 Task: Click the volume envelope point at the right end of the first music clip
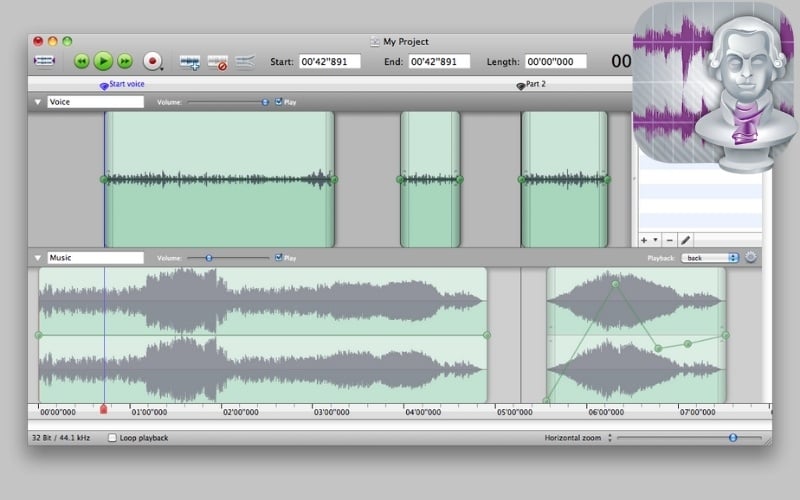point(487,335)
